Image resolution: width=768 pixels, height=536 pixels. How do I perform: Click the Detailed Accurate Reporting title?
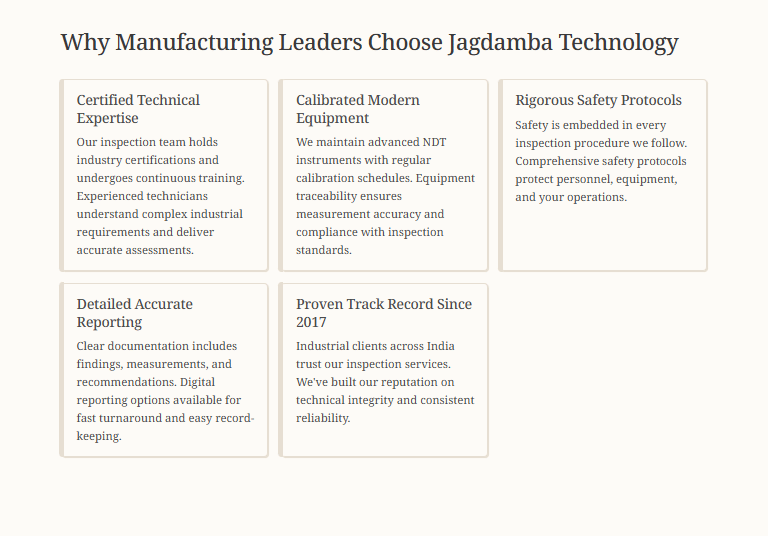(x=135, y=313)
